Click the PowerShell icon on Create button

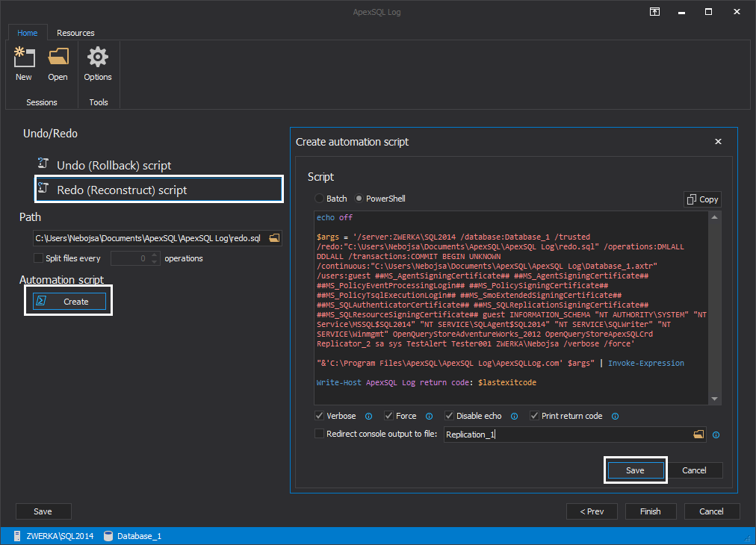click(x=42, y=301)
